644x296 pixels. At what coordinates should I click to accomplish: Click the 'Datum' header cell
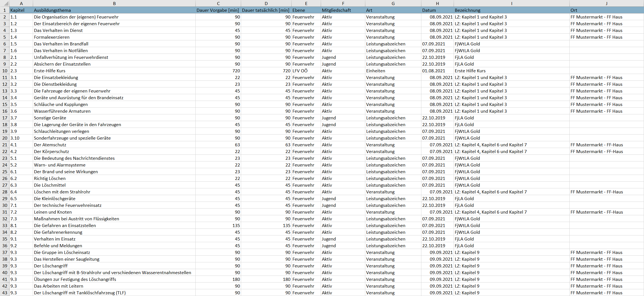pos(437,10)
